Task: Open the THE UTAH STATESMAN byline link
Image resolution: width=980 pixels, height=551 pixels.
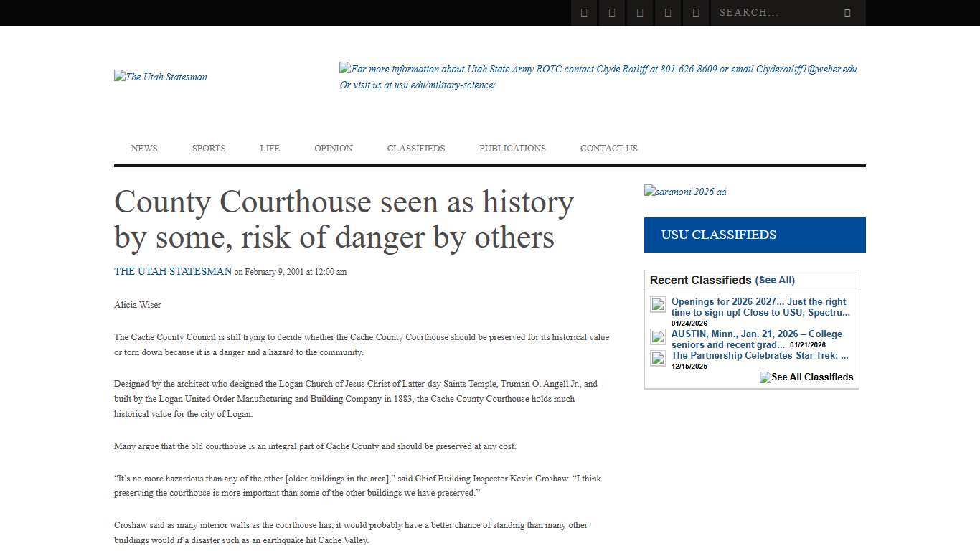Action: [x=173, y=271]
